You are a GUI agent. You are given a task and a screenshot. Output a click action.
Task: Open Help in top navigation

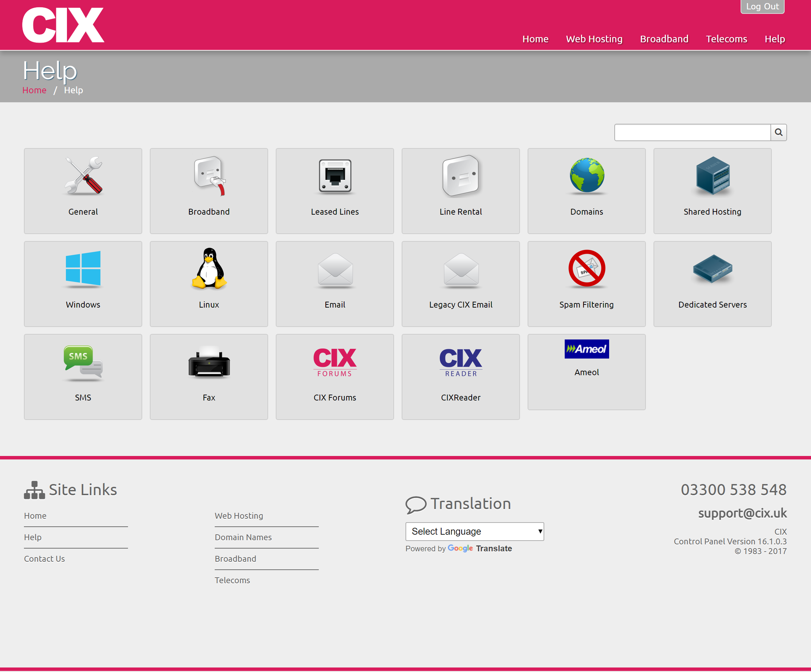point(775,39)
